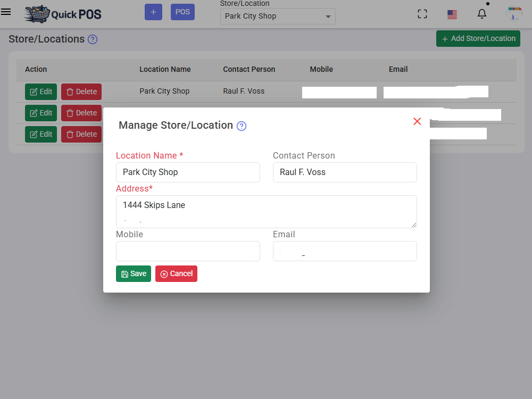Click Delete button in the third row
This screenshot has width=532, height=399.
point(81,135)
